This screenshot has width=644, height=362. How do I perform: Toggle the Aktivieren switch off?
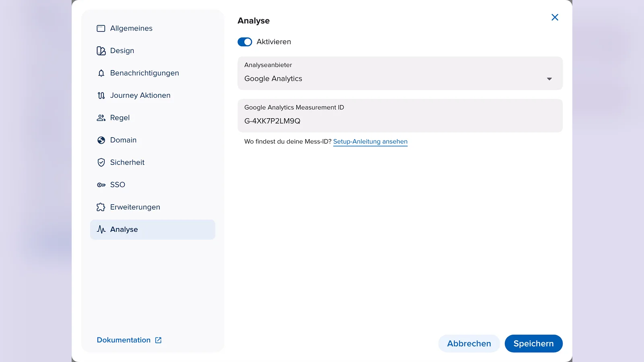tap(245, 42)
